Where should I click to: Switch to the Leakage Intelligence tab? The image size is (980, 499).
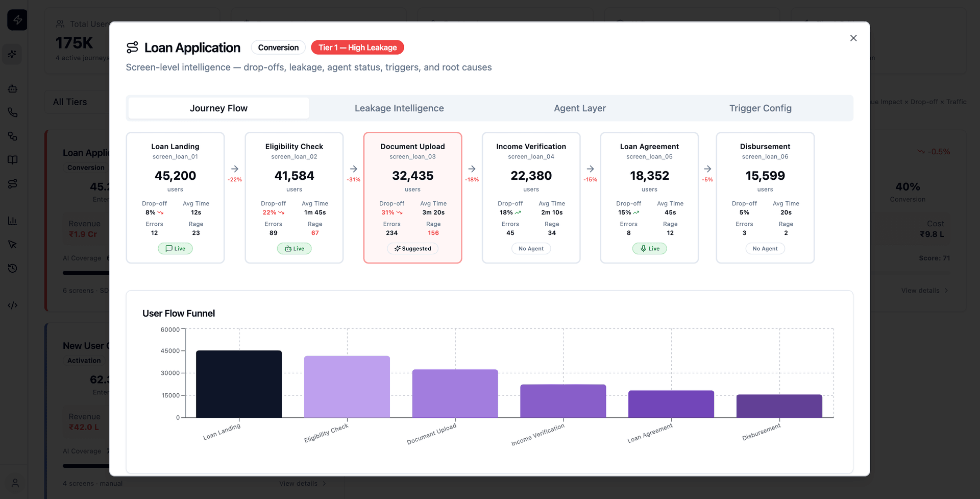pos(399,108)
